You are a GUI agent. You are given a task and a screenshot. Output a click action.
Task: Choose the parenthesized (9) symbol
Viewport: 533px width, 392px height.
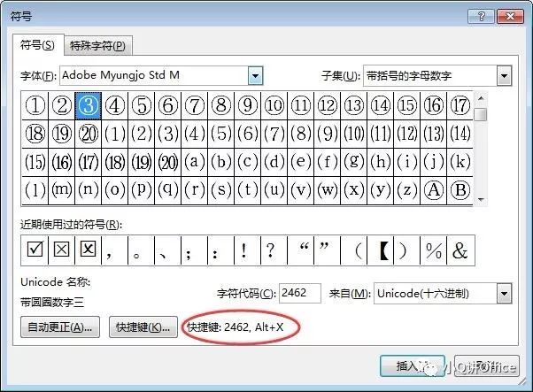327,134
